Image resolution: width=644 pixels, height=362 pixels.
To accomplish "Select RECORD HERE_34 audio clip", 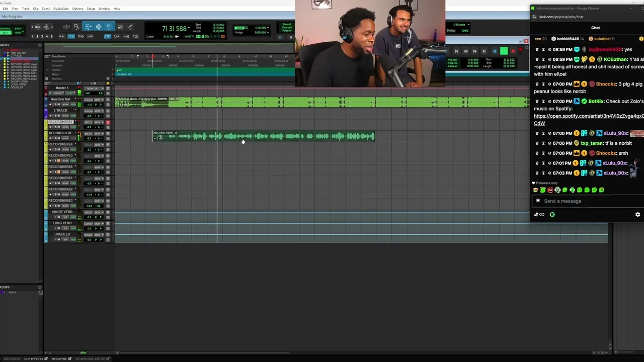I will click(264, 136).
